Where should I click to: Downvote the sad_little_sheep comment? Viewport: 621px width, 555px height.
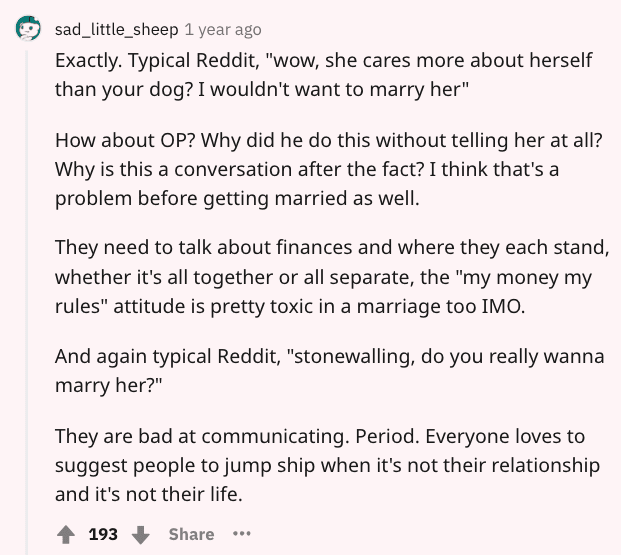click(x=139, y=534)
